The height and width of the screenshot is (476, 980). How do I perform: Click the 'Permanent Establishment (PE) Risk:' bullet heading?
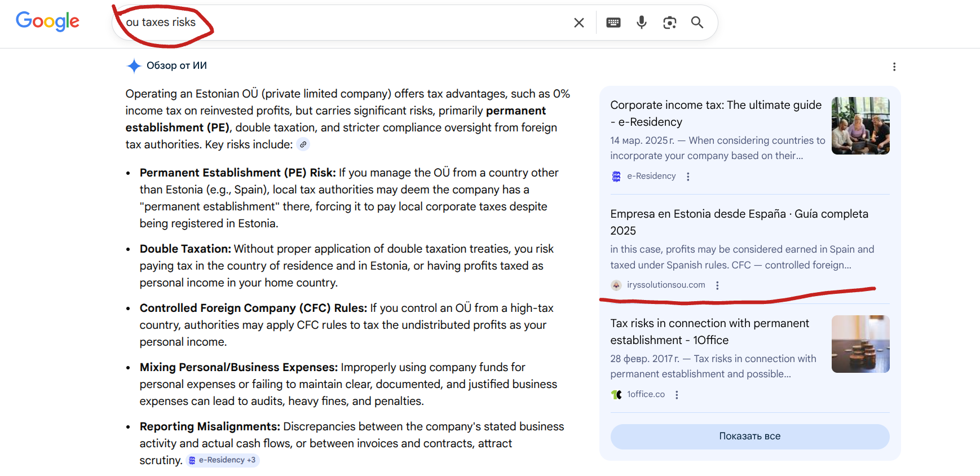[238, 173]
